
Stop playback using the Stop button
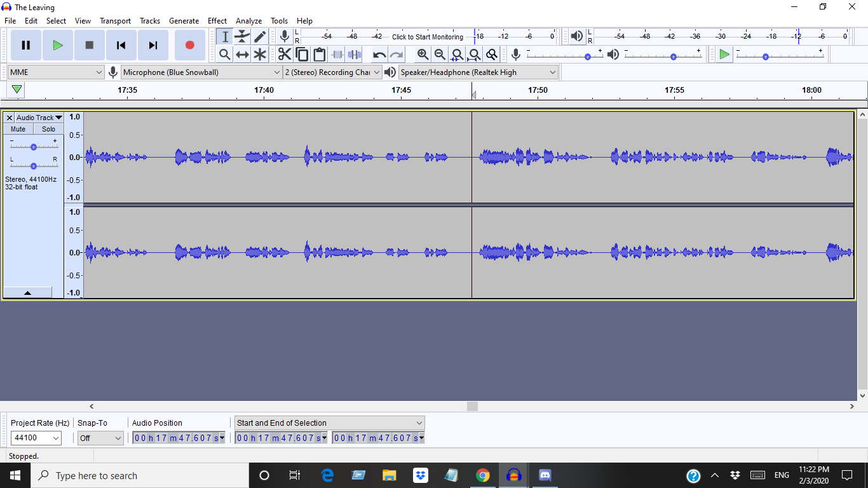(x=90, y=45)
